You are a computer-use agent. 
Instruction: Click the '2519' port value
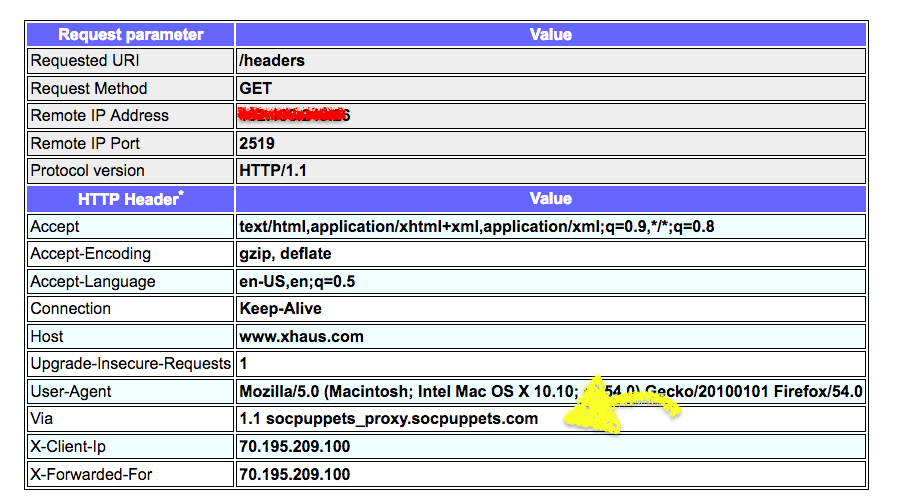550,144
